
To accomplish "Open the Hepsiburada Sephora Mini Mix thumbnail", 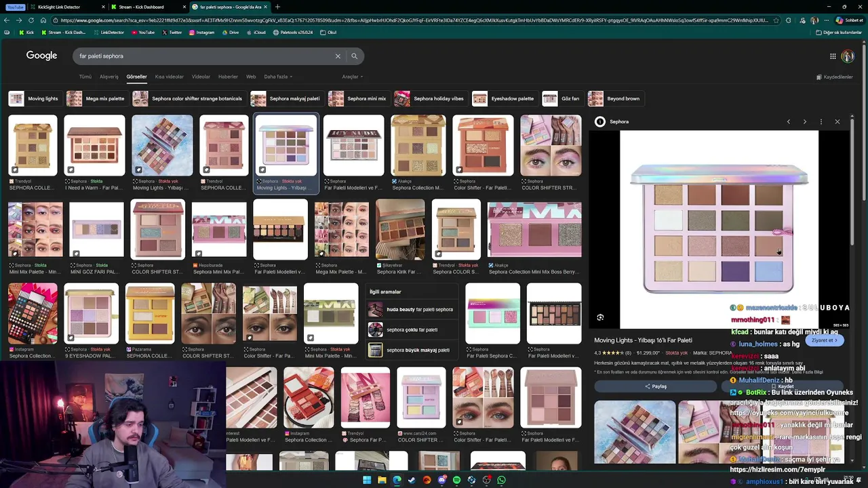I will click(x=219, y=230).
